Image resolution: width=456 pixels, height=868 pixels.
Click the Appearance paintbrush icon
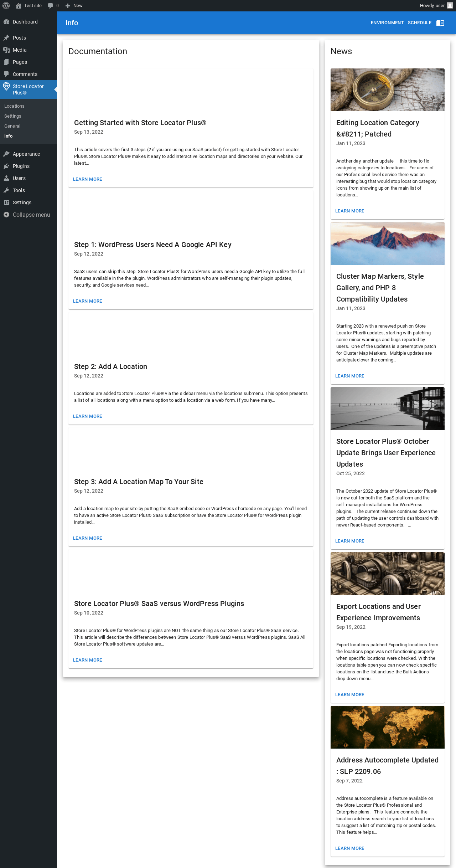[6, 154]
